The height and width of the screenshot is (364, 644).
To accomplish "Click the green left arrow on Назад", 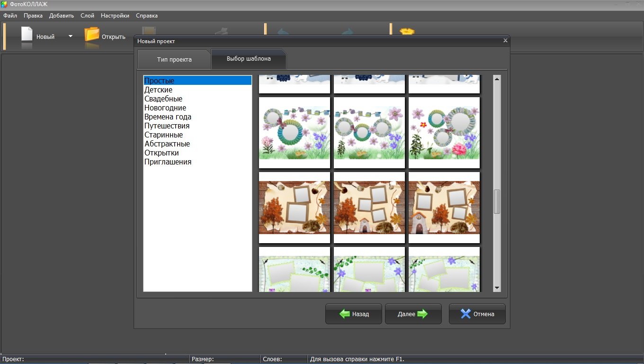I will coord(344,314).
